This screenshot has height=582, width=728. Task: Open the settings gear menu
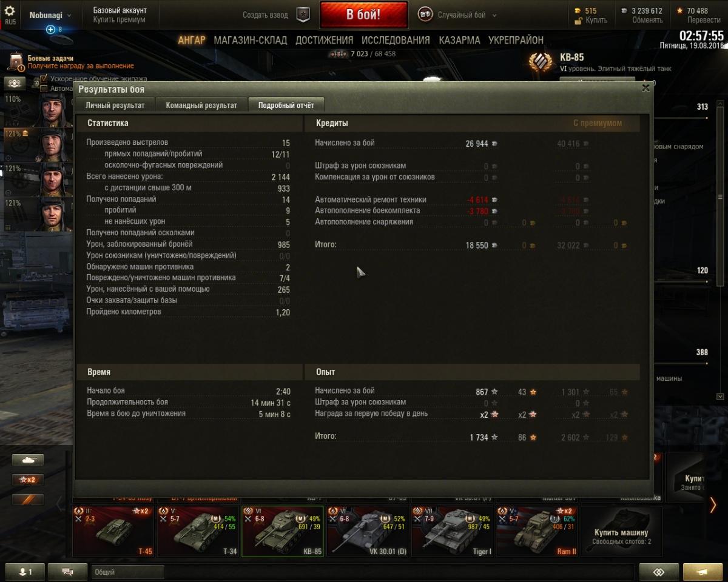point(10,11)
